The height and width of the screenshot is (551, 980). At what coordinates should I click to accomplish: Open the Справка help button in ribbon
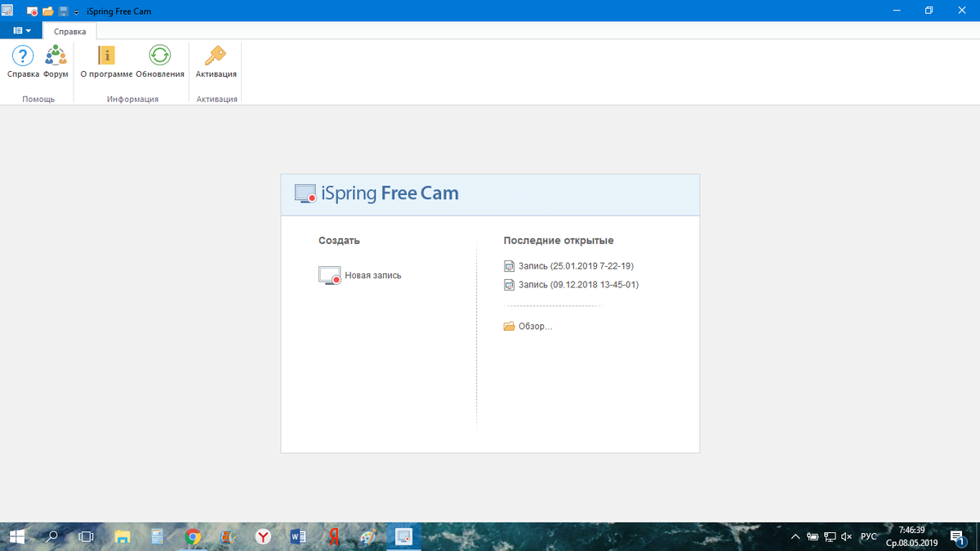coord(23,62)
